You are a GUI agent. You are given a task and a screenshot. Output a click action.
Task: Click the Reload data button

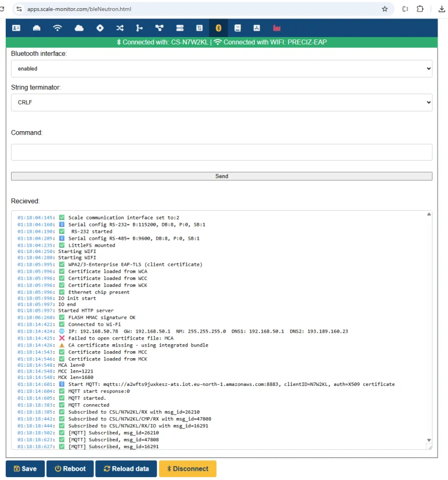pyautogui.click(x=126, y=468)
